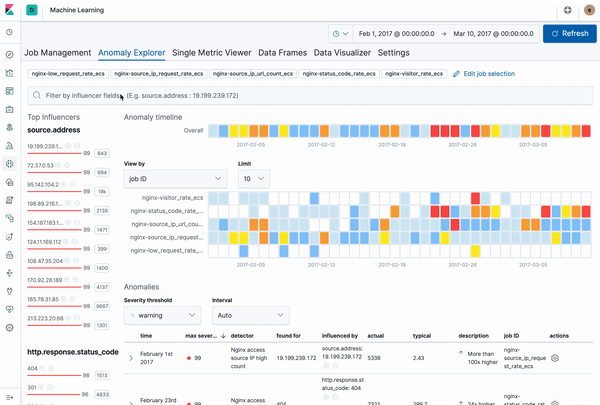Switch to Single Metric Viewer tab
600x405 pixels.
click(x=212, y=53)
